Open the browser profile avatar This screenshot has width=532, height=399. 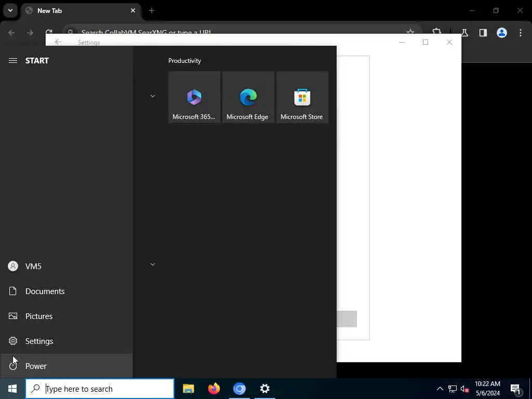tap(502, 33)
